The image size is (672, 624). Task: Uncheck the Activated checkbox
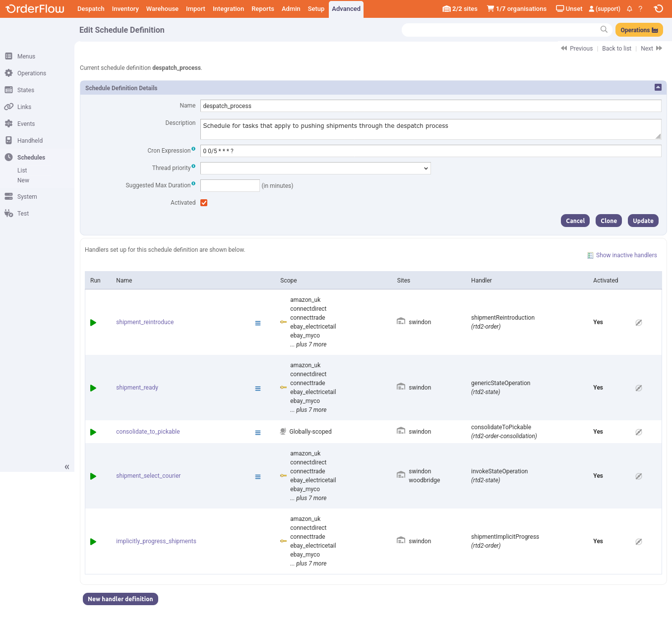204,203
